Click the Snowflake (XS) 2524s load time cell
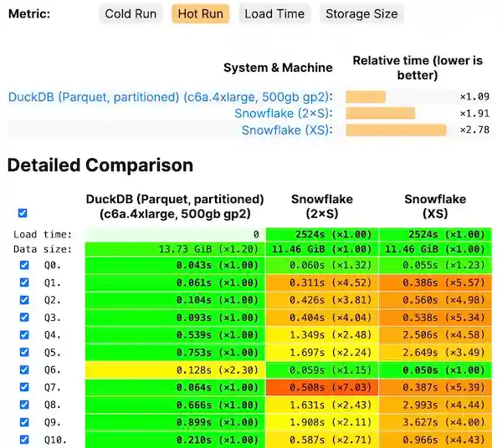 435,234
